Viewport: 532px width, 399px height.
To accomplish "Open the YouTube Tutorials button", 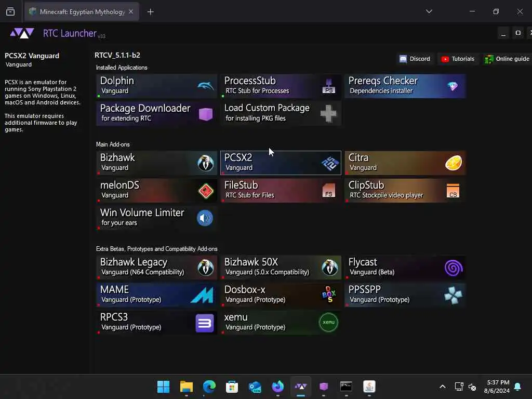I will click(458, 59).
